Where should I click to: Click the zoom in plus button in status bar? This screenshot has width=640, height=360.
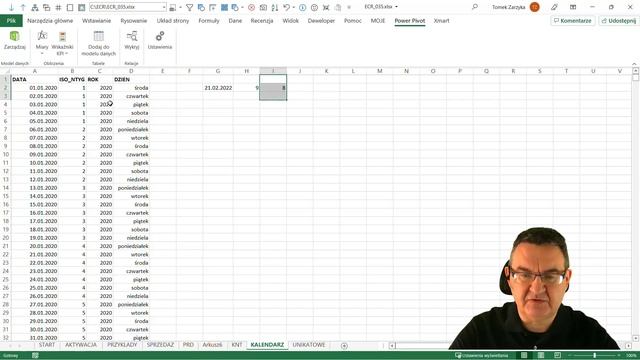(x=619, y=356)
